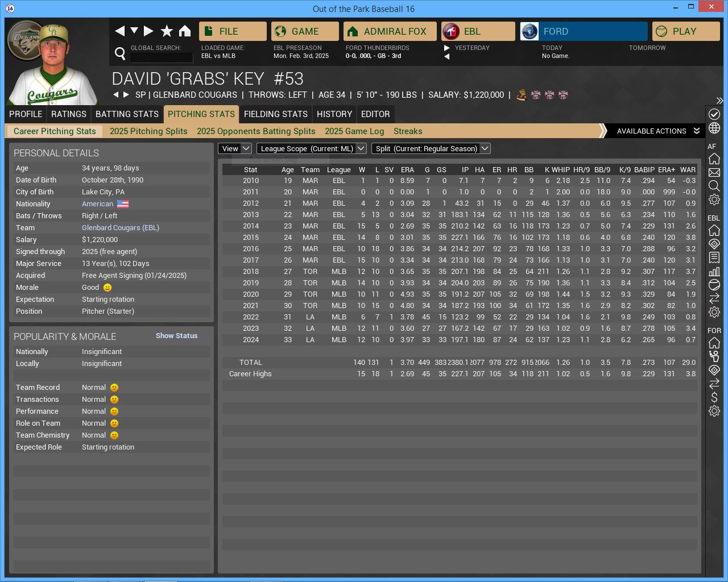The width and height of the screenshot is (728, 582).
Task: Click into the Global Search input field
Action: [162, 57]
